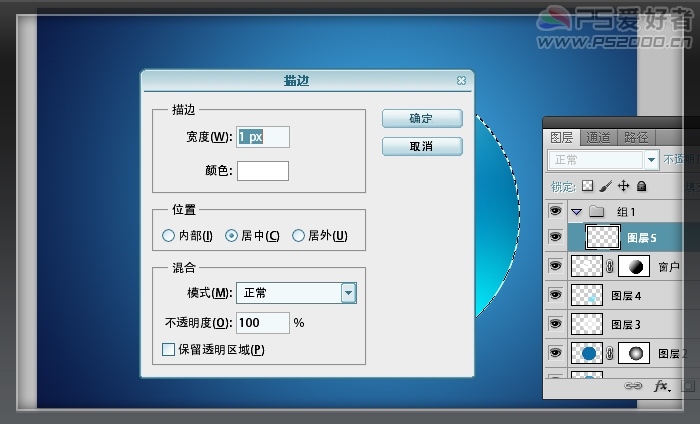Screen dimensions: 700x424
Task: Click the 取消 button
Action: tap(422, 146)
